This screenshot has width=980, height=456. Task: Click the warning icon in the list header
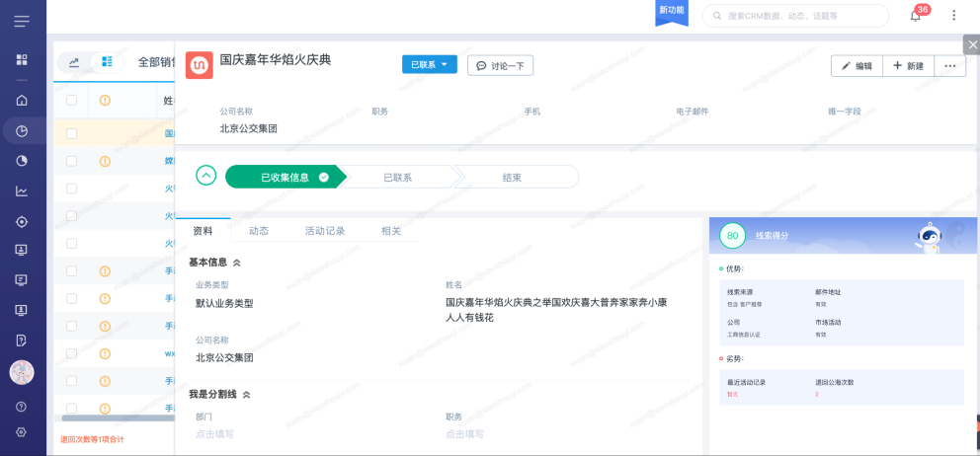105,100
